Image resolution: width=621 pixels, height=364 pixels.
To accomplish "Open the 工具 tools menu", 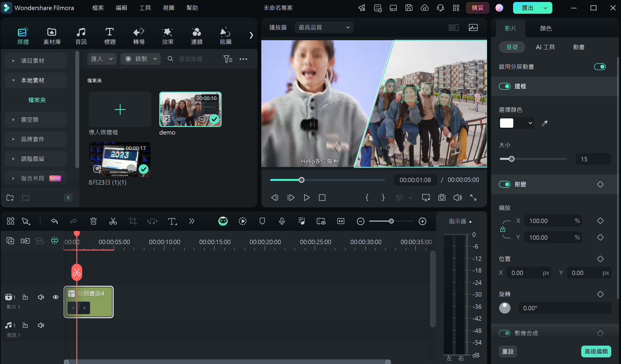I will [x=145, y=8].
